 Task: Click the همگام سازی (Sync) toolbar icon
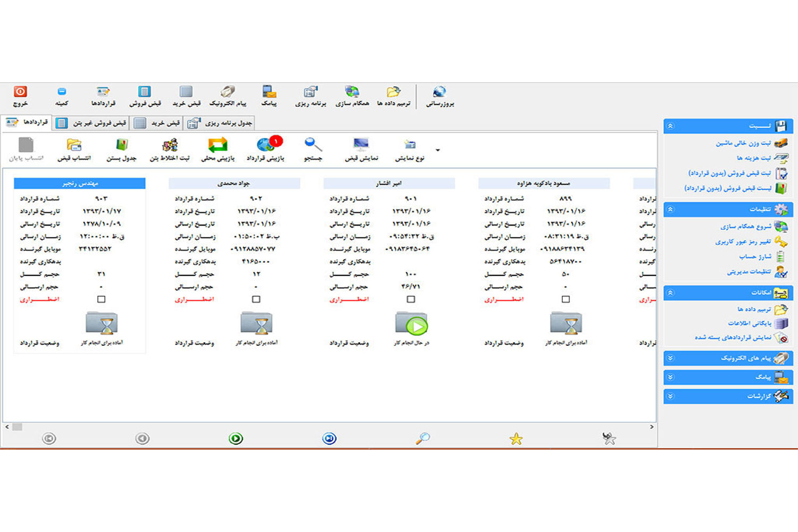tap(352, 92)
